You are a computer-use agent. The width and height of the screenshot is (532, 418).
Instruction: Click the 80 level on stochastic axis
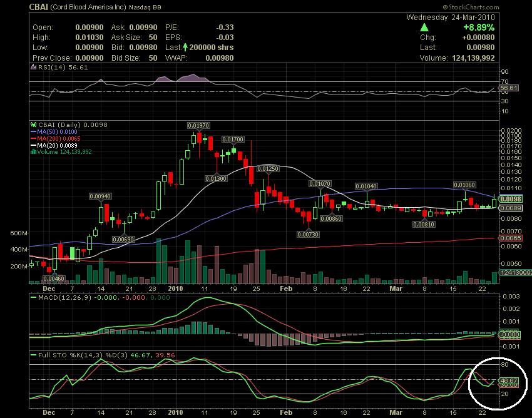(505, 365)
